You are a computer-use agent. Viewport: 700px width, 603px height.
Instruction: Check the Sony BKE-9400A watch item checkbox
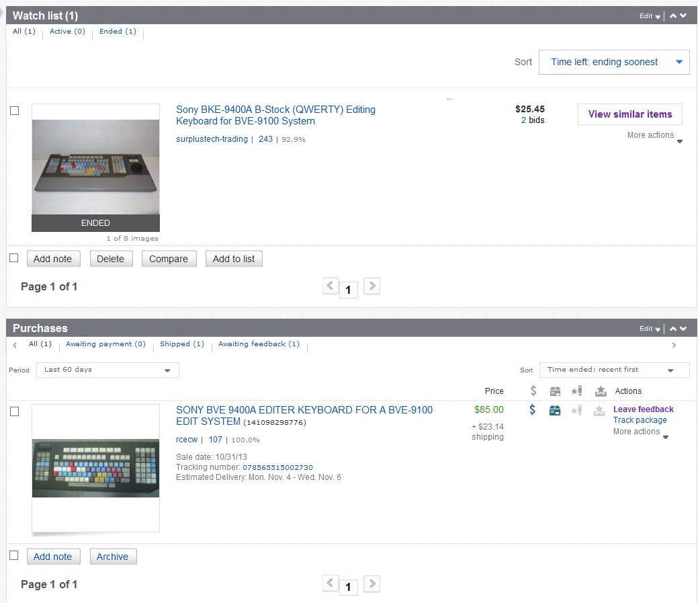click(x=14, y=110)
